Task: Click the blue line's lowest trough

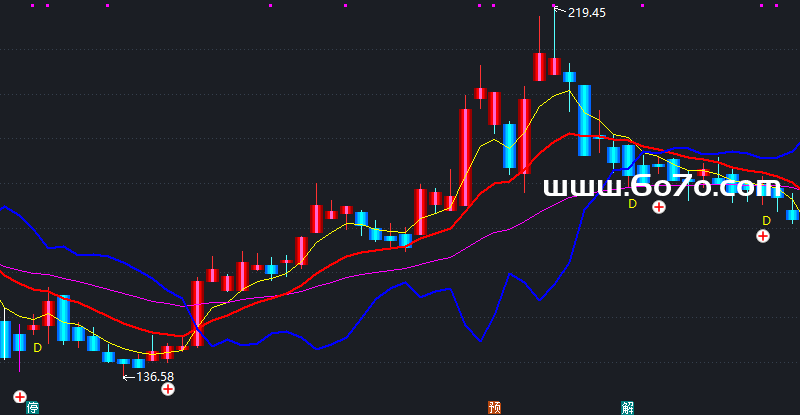Action: click(320, 348)
